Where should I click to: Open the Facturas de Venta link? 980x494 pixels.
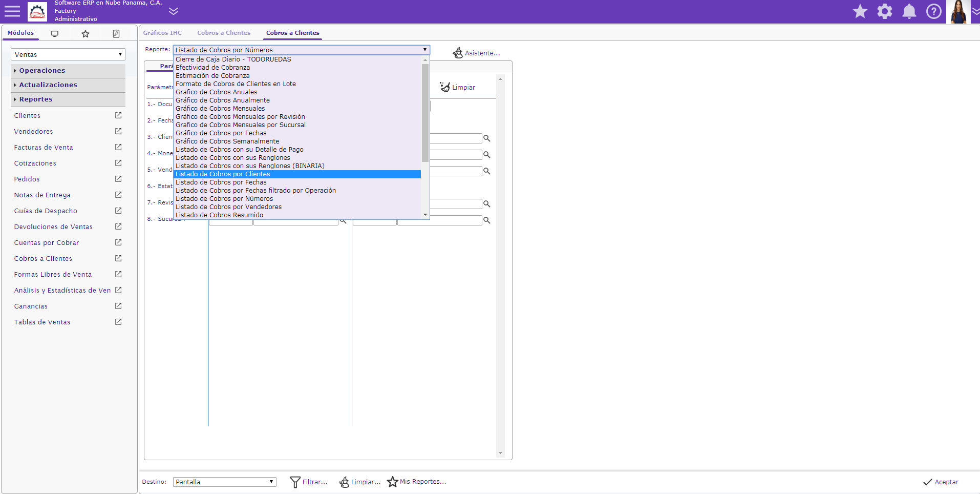click(44, 148)
